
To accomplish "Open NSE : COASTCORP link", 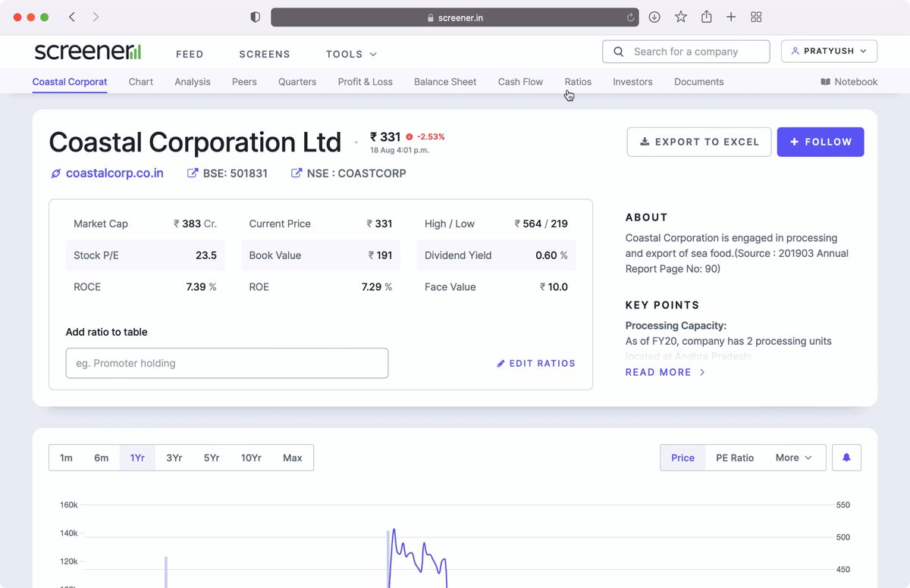I will point(356,174).
